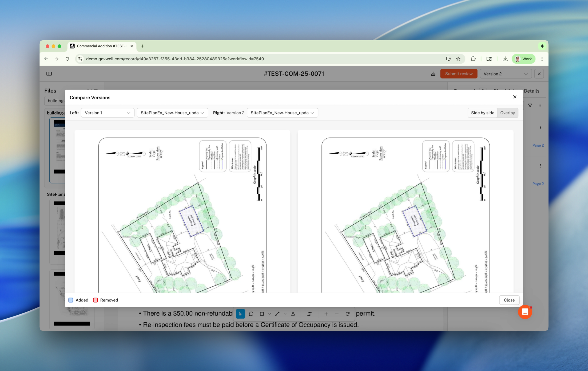Open the Left Version 1 dropdown
Image resolution: width=588 pixels, height=371 pixels.
(x=107, y=113)
